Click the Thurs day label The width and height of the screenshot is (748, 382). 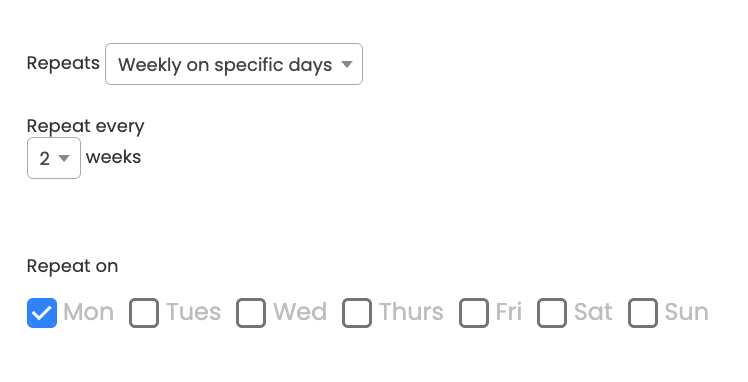pyautogui.click(x=411, y=312)
